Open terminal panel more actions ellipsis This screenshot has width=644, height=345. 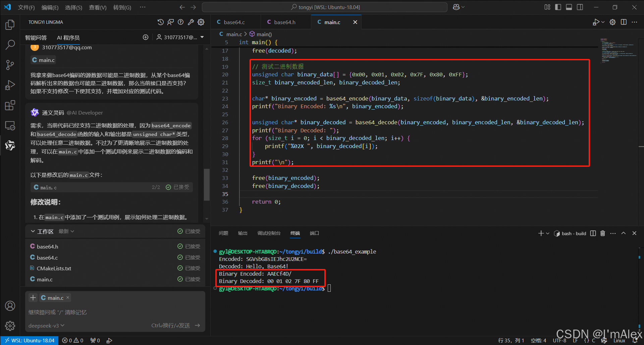point(613,233)
